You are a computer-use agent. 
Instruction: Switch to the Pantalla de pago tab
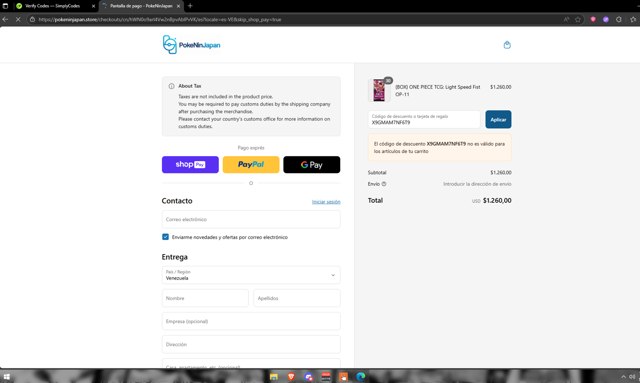tap(141, 6)
